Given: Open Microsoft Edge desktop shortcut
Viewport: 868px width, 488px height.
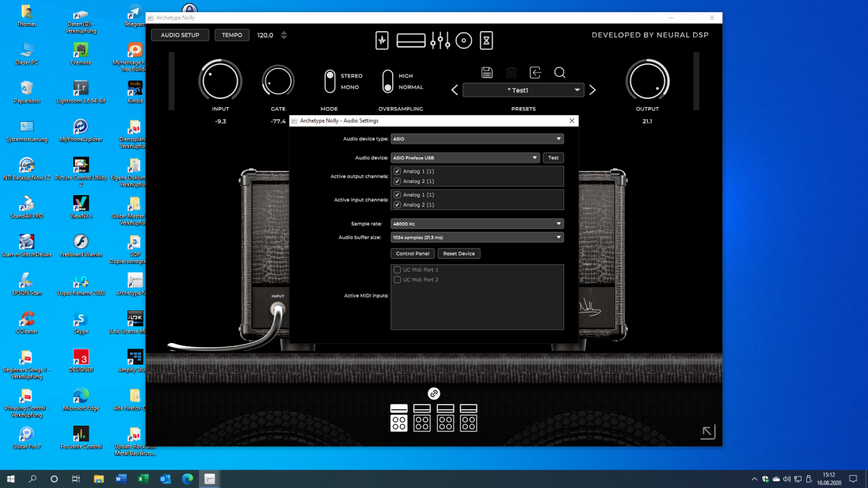Looking at the screenshot, I should click(x=81, y=399).
